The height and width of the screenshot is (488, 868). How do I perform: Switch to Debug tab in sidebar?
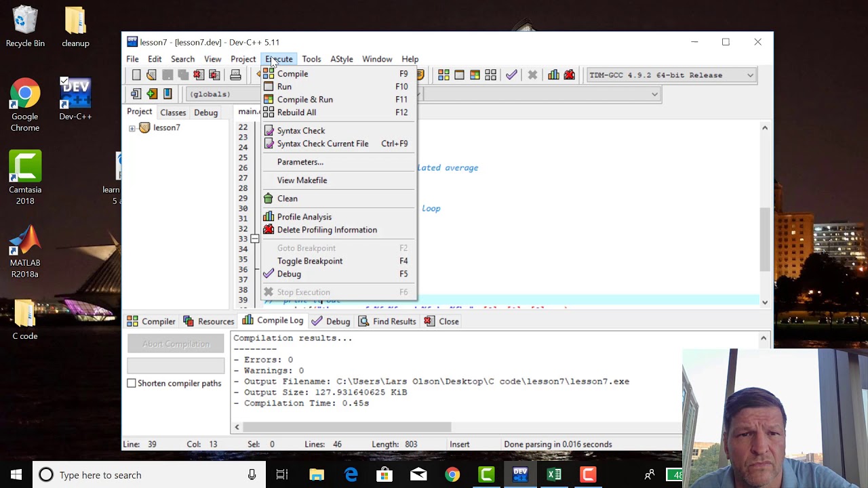pos(206,113)
